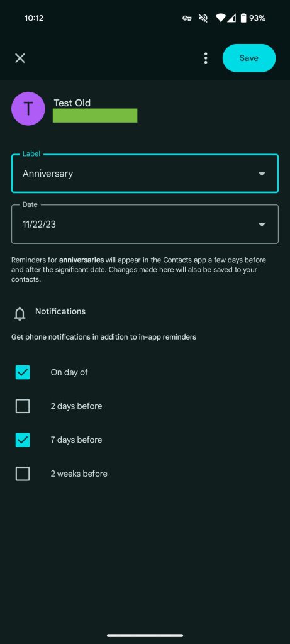Uncheck the 7 days before checkbox
290x644 pixels.
23,440
